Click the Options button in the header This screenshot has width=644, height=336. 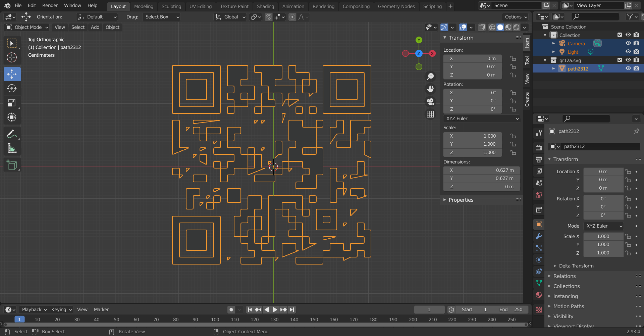click(516, 17)
